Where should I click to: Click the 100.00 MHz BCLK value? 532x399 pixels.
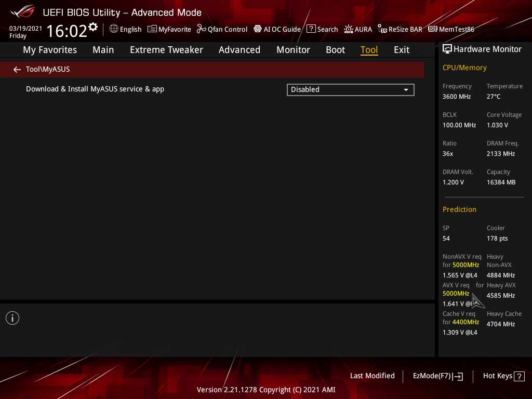(x=459, y=125)
